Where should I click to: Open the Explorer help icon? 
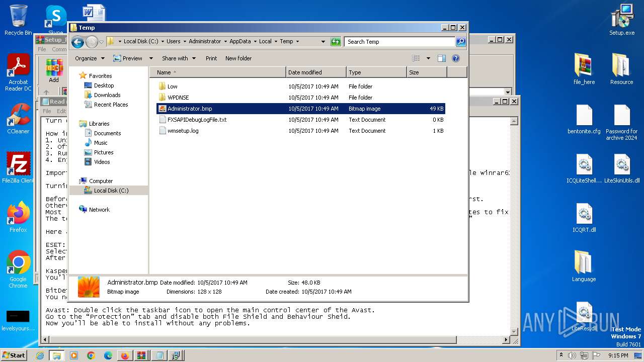tap(456, 58)
